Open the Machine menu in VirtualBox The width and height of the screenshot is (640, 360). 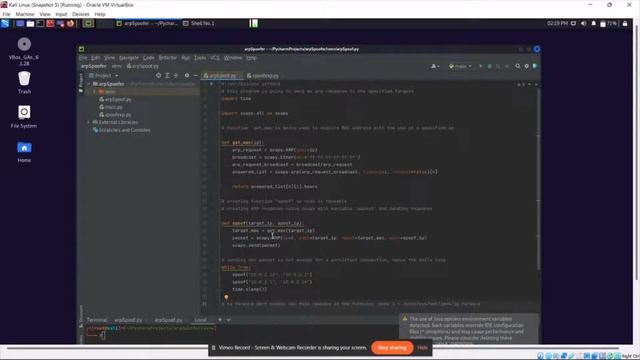pyautogui.click(x=25, y=14)
